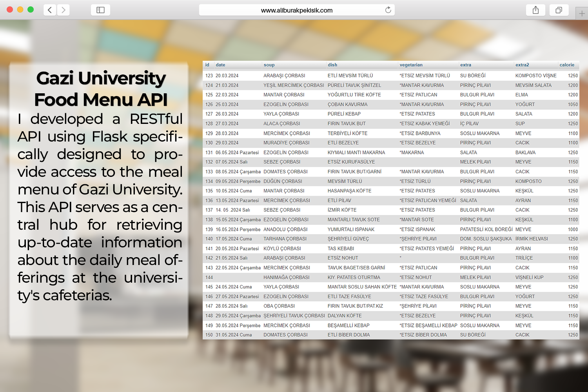Select 'VİŞNELİ KUP' extra2 cell

529,278
